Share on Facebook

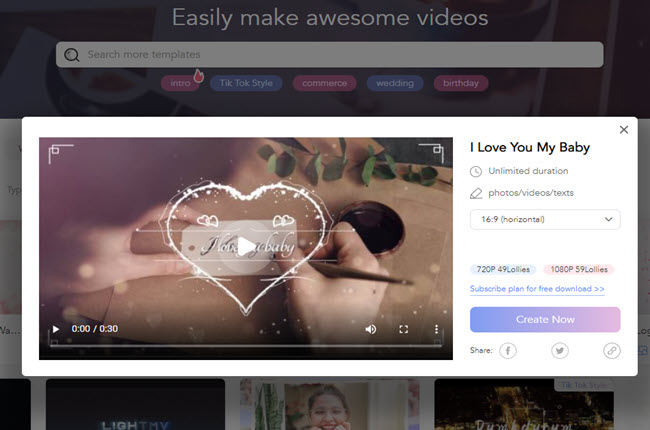click(508, 351)
